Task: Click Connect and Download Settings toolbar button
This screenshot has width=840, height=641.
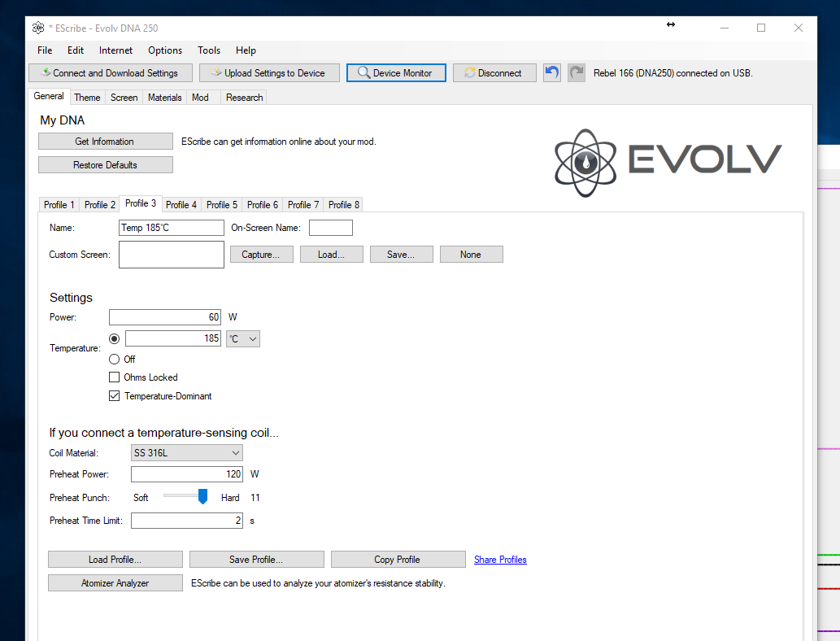Action: point(111,73)
